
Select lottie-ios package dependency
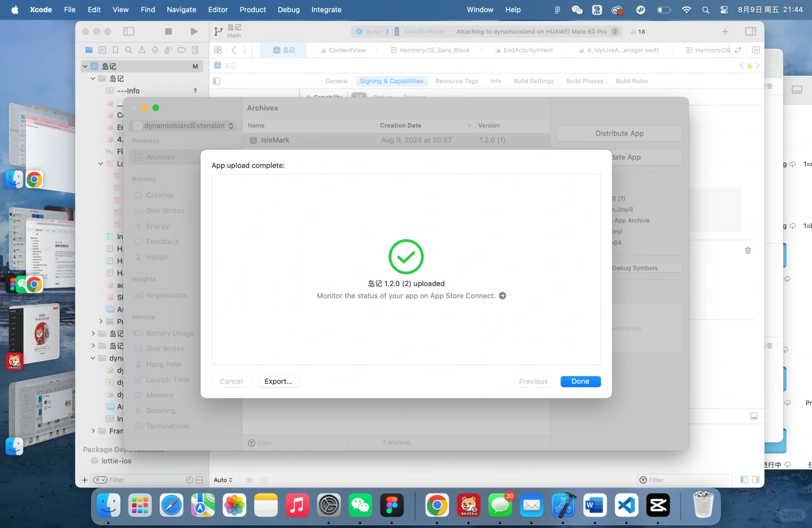[116, 461]
